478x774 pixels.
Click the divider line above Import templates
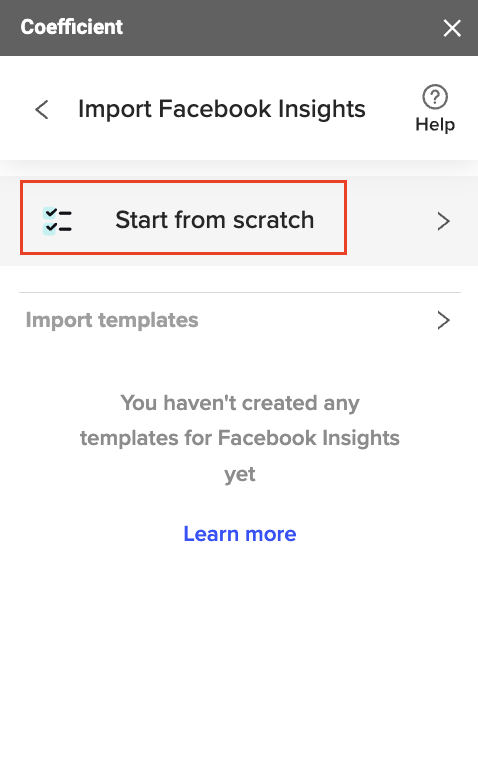pos(240,292)
